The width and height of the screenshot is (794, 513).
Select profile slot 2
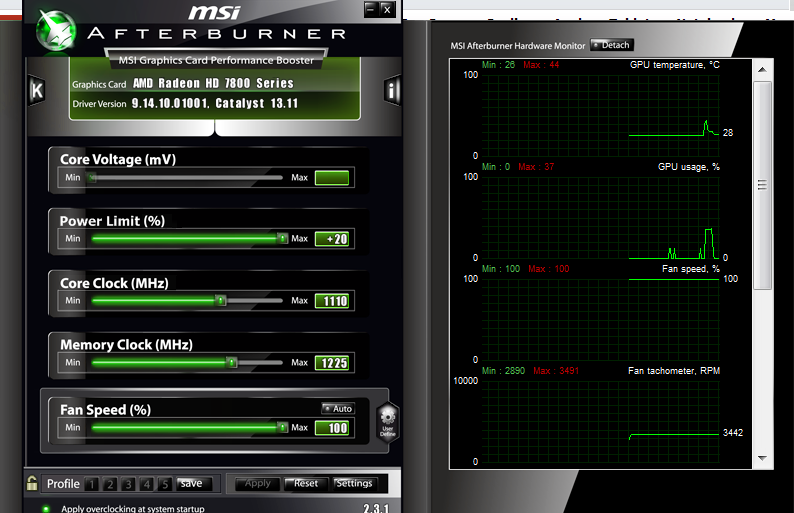point(110,484)
